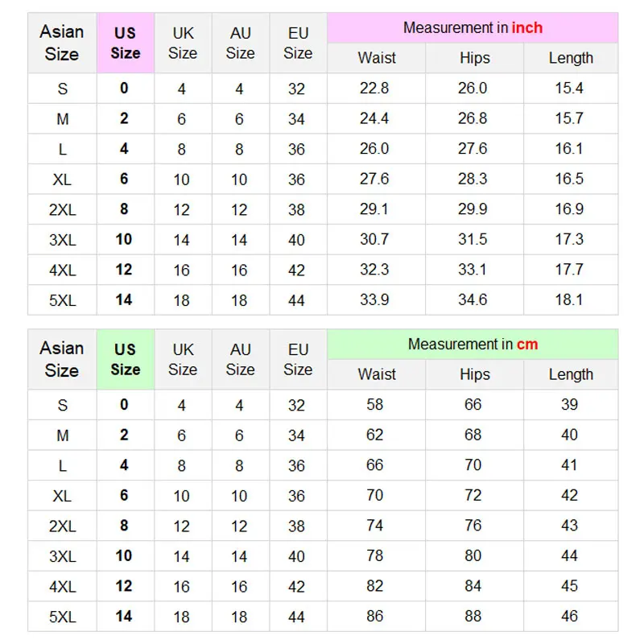
Task: Click AU Size header in the inch table
Action: point(240,43)
